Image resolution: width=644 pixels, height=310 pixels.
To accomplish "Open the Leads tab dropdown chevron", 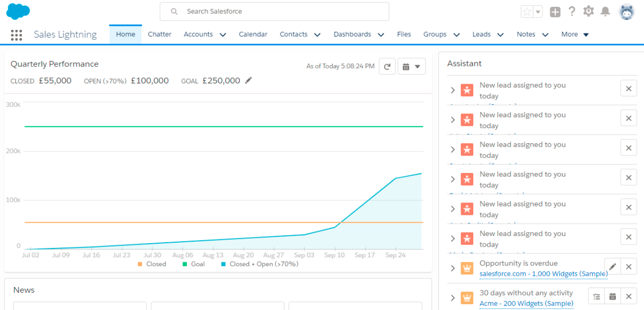I will 501,35.
